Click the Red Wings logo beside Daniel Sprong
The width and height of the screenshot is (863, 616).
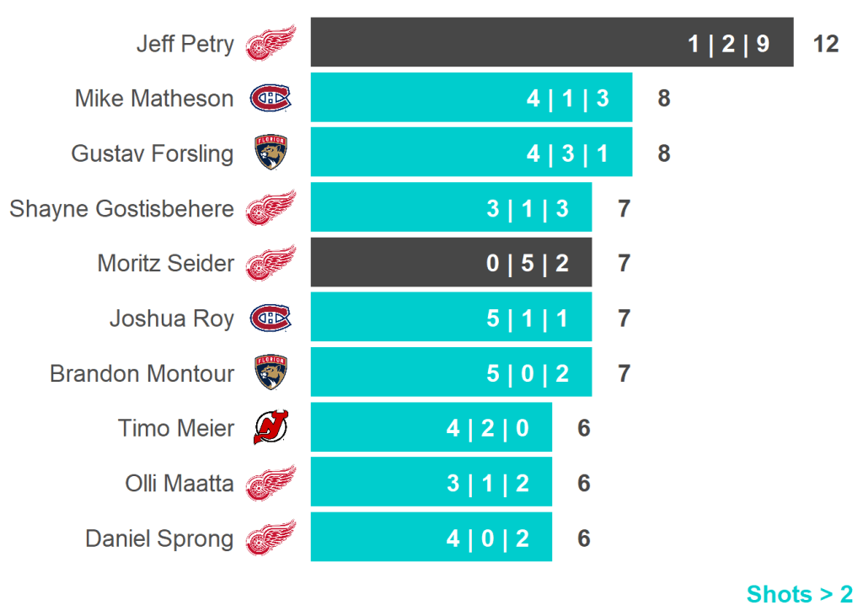[271, 538]
